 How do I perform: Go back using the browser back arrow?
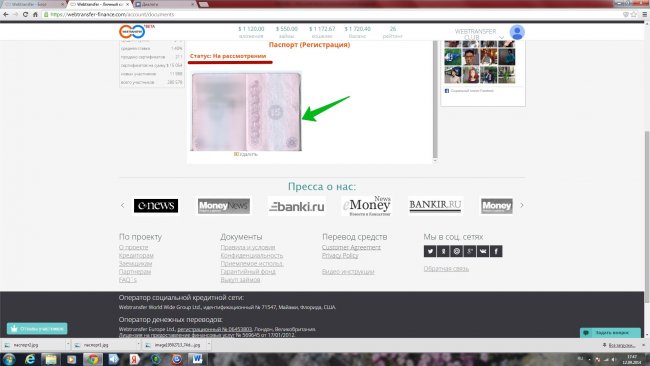click(6, 14)
